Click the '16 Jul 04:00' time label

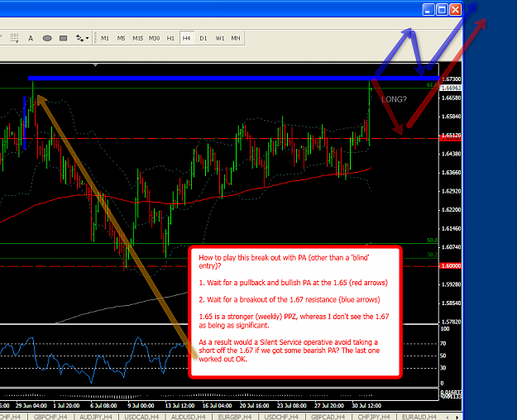tap(217, 405)
